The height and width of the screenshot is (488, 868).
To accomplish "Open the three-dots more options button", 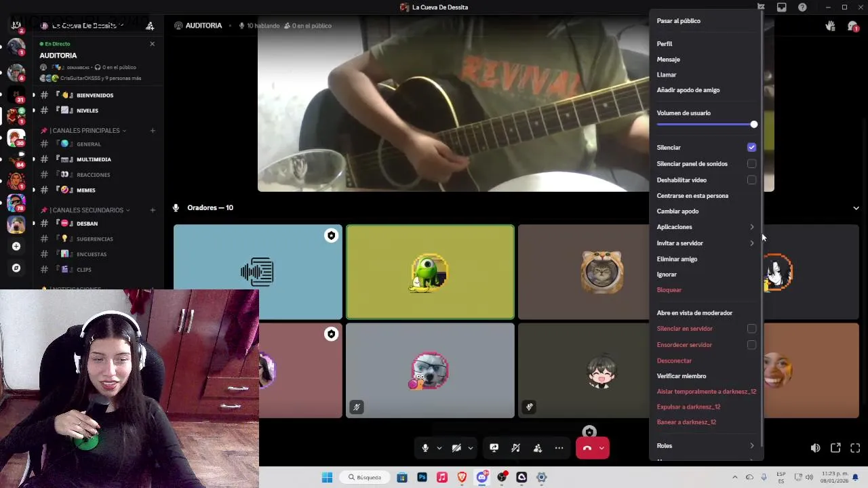I will (x=559, y=448).
